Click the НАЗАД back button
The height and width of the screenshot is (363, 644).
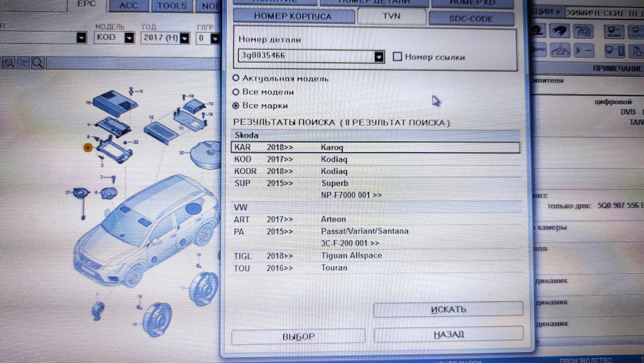point(448,334)
